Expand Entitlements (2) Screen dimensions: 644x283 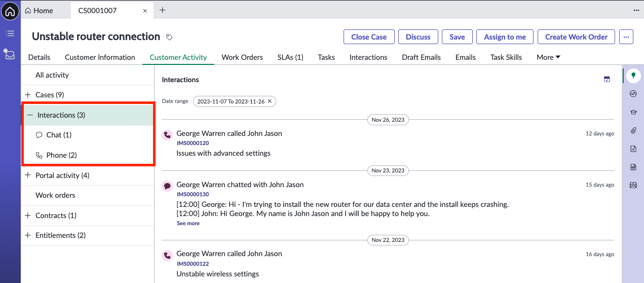pos(28,235)
